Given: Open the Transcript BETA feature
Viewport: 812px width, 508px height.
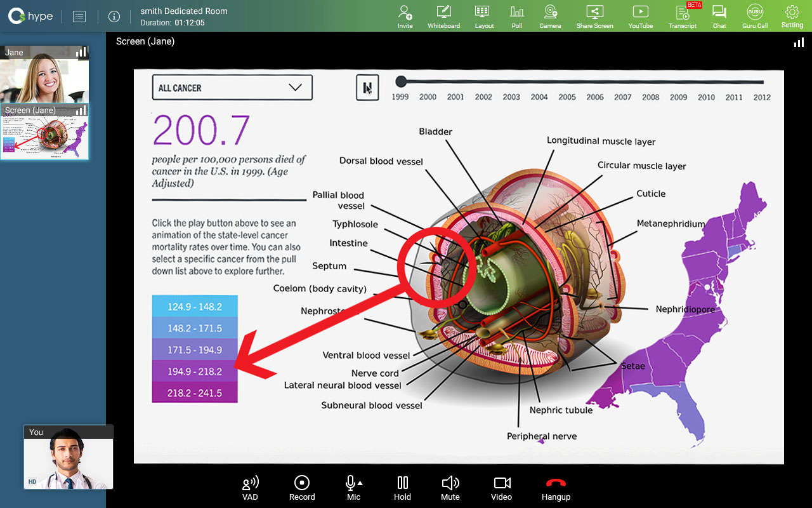Looking at the screenshot, I should pyautogui.click(x=683, y=17).
